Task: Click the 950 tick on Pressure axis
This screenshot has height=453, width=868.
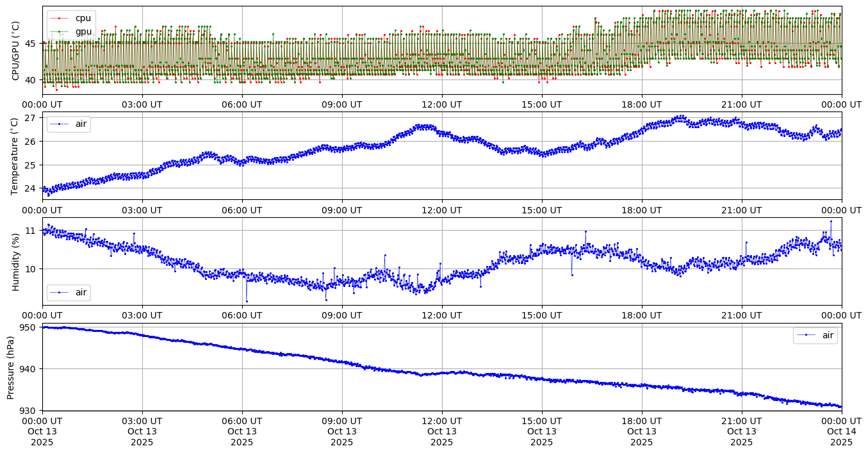Action: pyautogui.click(x=30, y=327)
